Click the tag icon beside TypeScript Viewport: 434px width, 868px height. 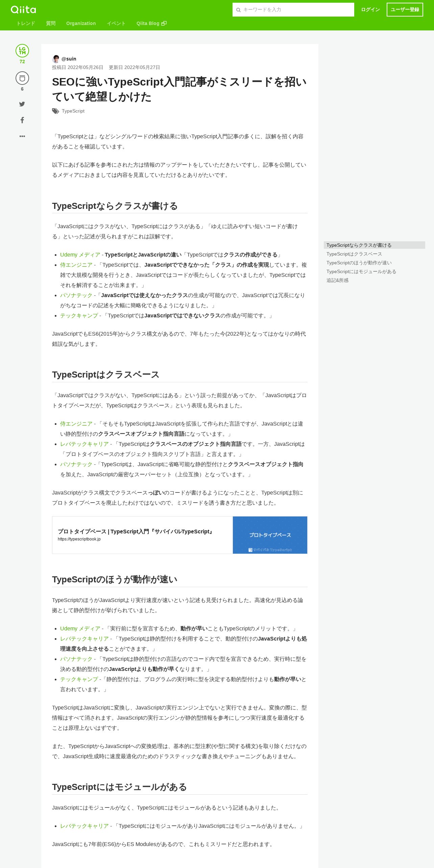[x=55, y=111]
